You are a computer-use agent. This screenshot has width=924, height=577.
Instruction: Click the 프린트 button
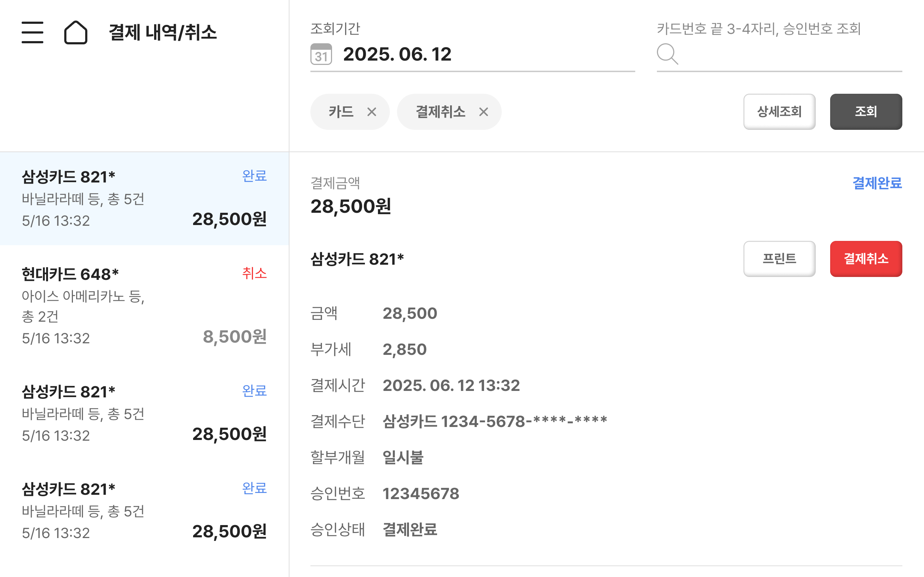coord(779,259)
